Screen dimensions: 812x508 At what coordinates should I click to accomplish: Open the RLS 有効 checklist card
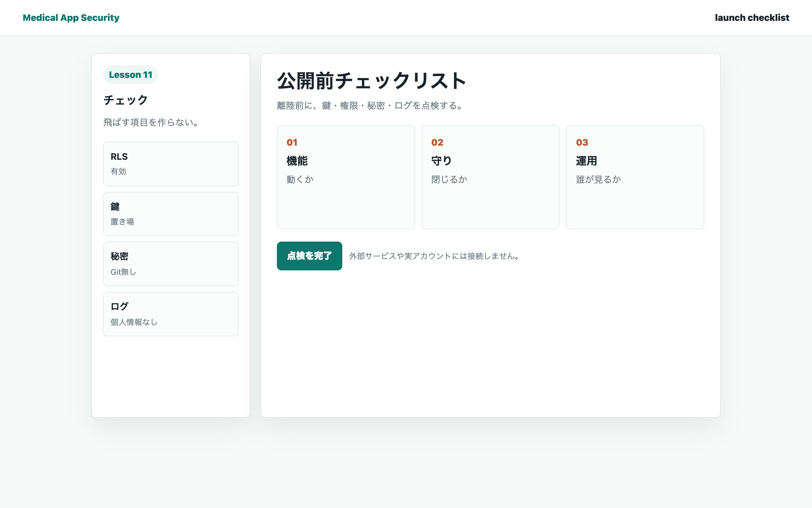tap(171, 164)
